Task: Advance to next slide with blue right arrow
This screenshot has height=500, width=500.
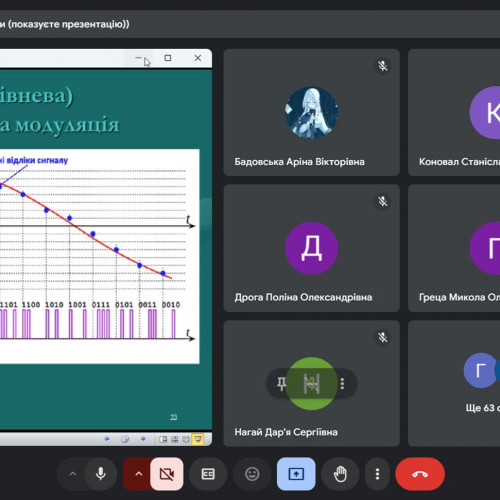Action: [x=143, y=439]
